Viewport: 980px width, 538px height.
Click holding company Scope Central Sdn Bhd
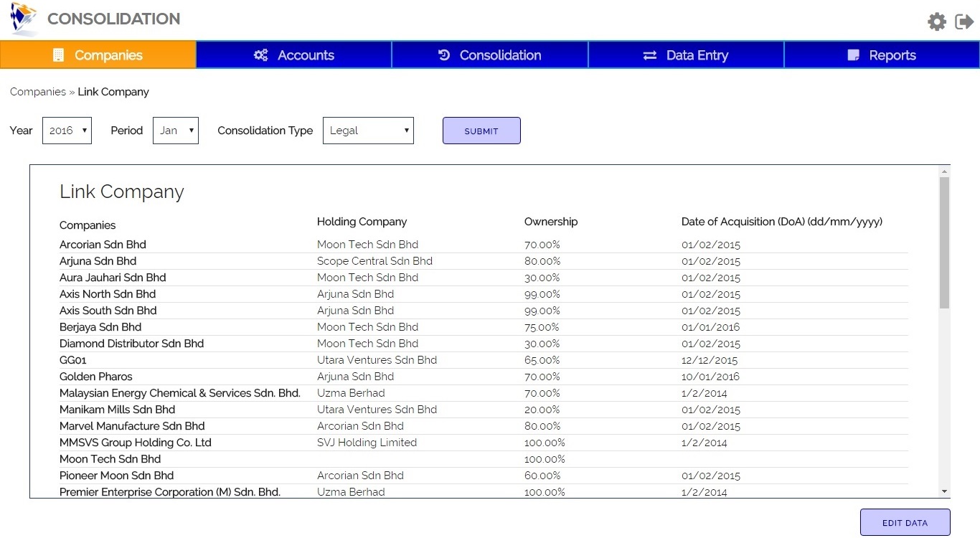374,261
